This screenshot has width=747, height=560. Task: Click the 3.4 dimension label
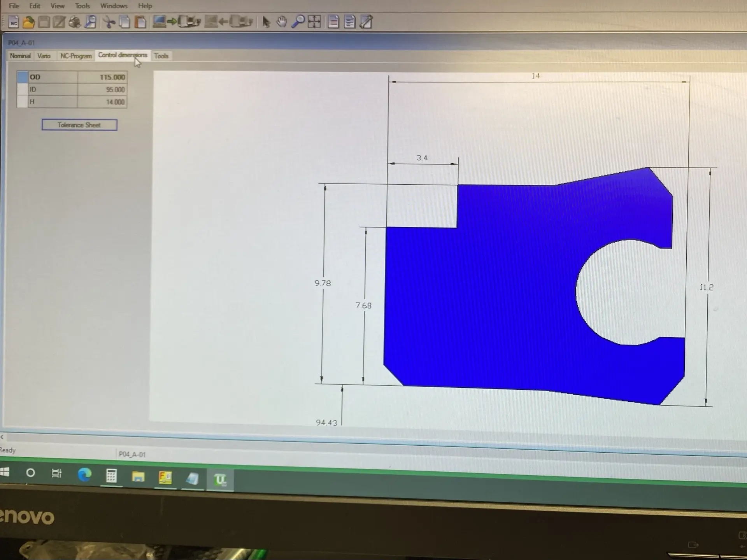(x=422, y=158)
